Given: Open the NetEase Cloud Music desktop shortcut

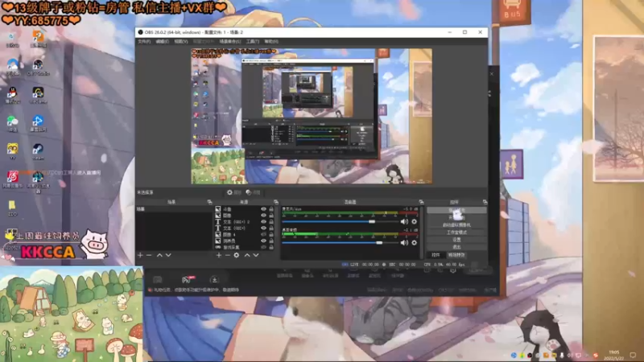Looking at the screenshot, I should [12, 179].
